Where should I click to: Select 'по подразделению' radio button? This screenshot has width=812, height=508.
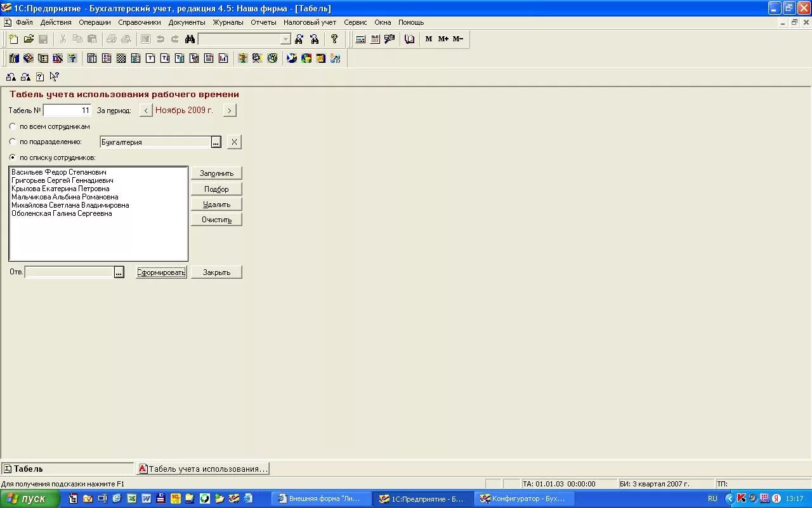pyautogui.click(x=13, y=142)
